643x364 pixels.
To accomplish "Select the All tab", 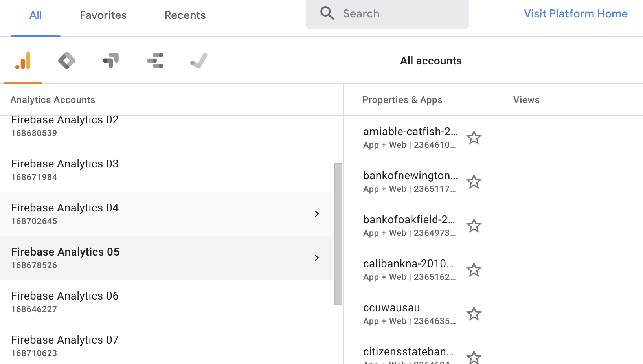I will [x=35, y=15].
